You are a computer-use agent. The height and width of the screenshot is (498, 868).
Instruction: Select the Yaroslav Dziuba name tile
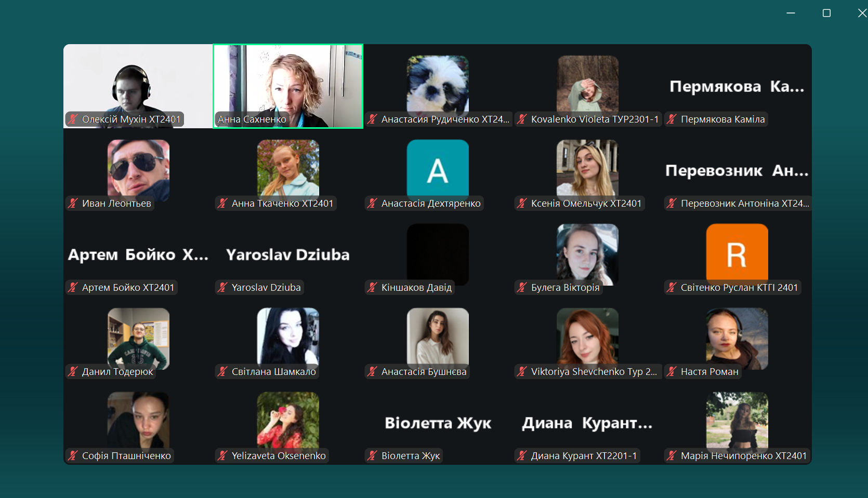click(288, 254)
